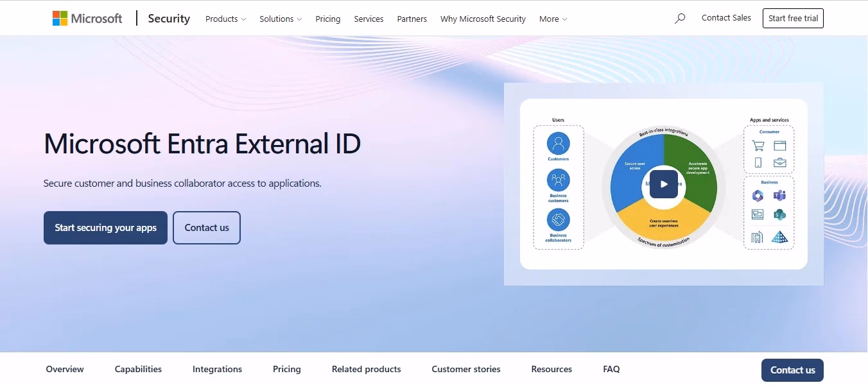Open the More dropdown in the header
Screen dimensions: 868x385
(553, 19)
